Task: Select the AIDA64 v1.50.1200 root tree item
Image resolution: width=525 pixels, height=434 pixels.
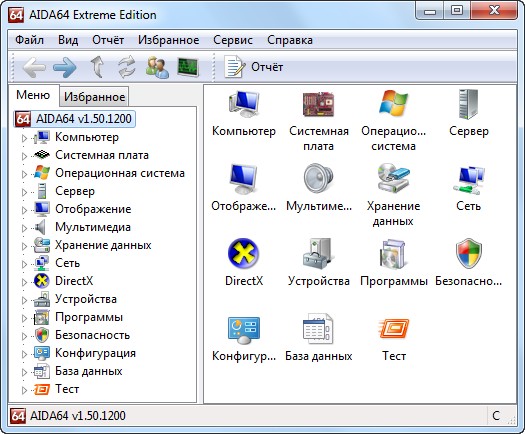Action: click(x=75, y=119)
